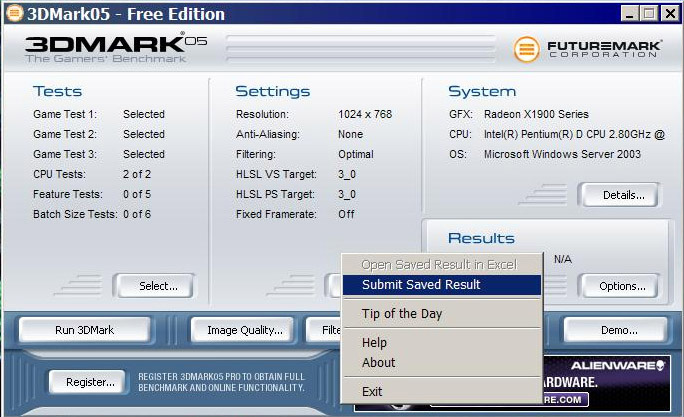684x417 pixels.
Task: Click the Resolution value 1024 x 768
Action: coord(365,114)
